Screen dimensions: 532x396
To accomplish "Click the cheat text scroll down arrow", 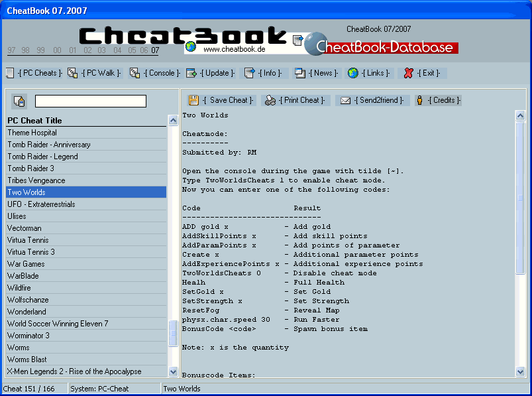I will (x=521, y=371).
